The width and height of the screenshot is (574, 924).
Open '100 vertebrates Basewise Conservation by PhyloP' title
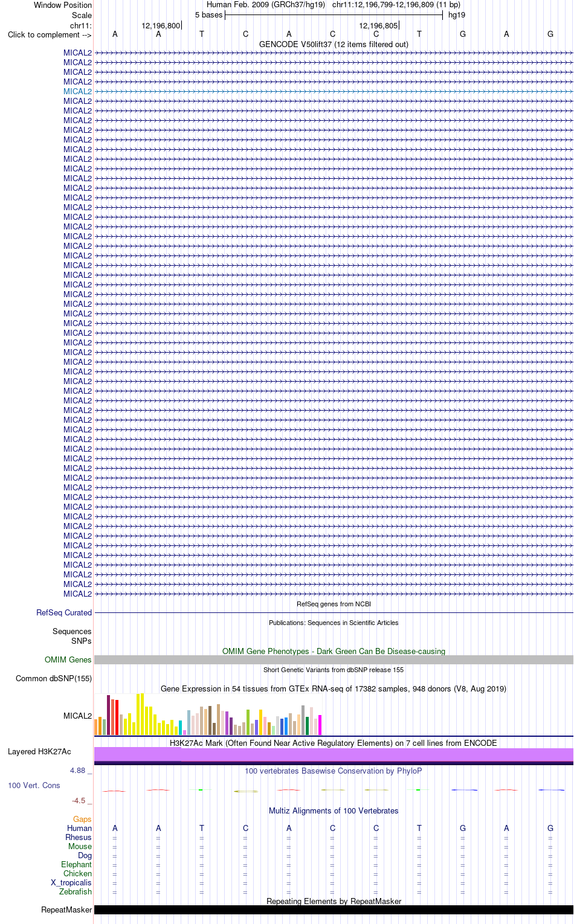pyautogui.click(x=334, y=771)
